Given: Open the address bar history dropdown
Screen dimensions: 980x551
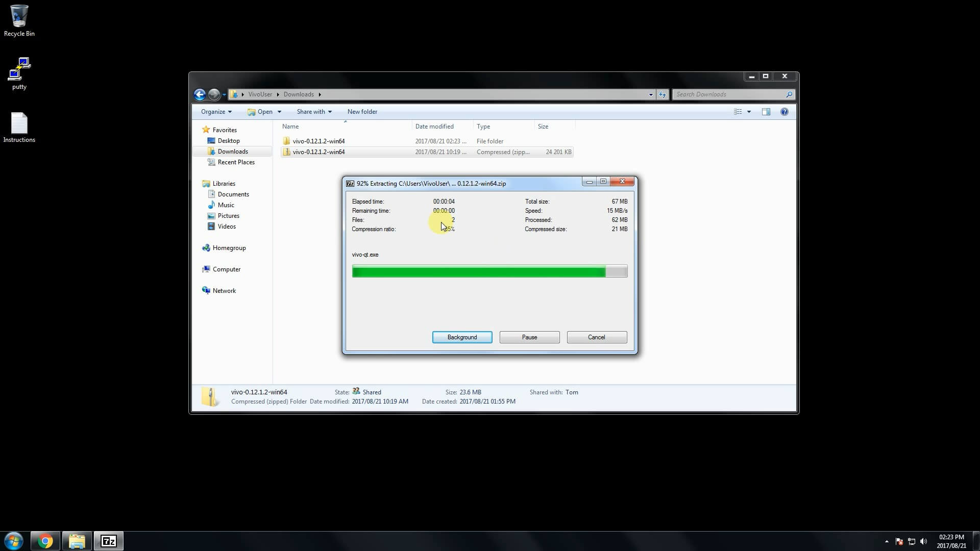Looking at the screenshot, I should 650,94.
